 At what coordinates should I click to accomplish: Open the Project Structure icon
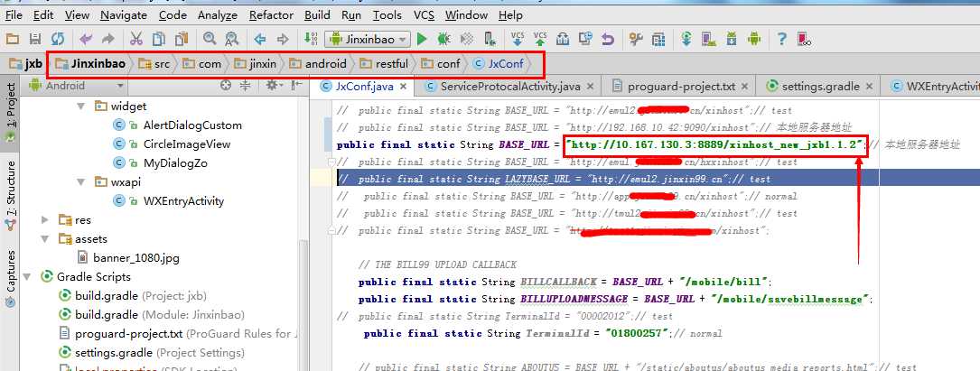point(658,39)
